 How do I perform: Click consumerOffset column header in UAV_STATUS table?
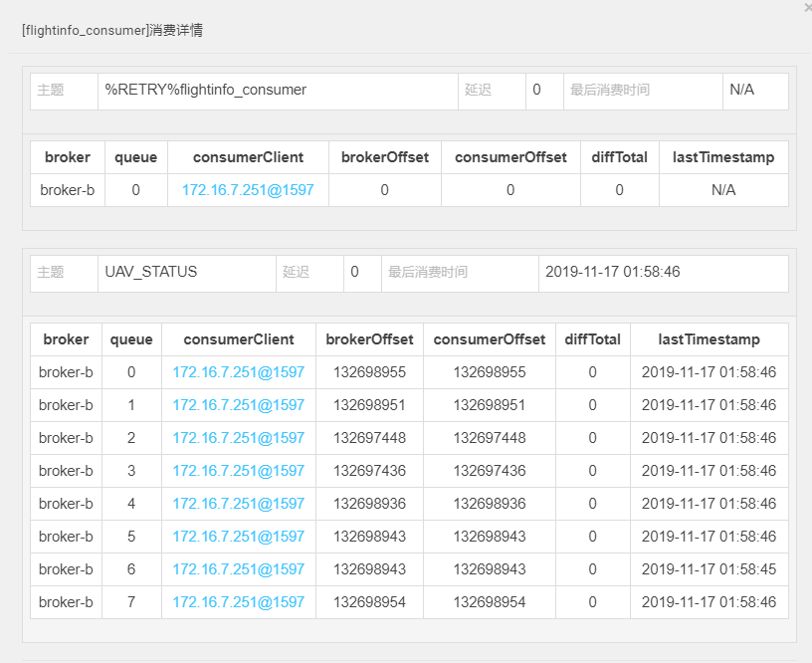490,339
